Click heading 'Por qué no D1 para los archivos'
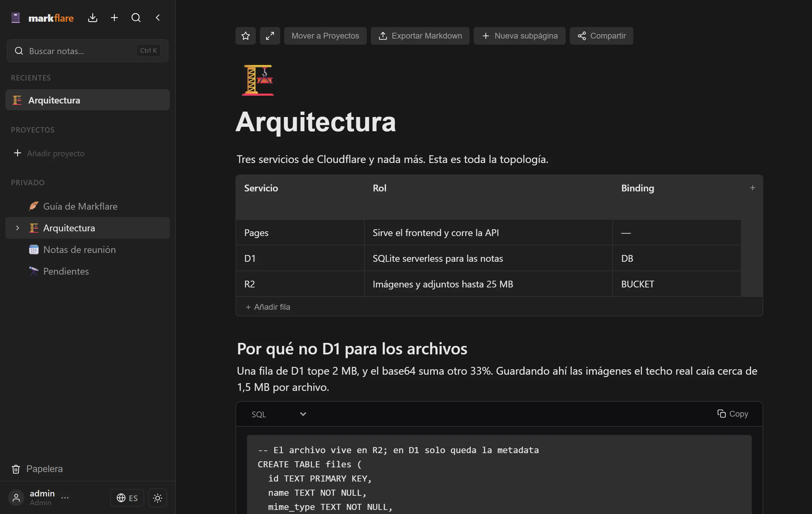 tap(352, 349)
